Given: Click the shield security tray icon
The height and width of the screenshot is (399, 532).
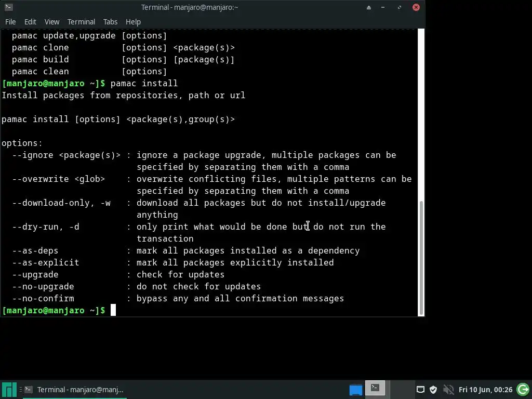Looking at the screenshot, I should tap(433, 390).
